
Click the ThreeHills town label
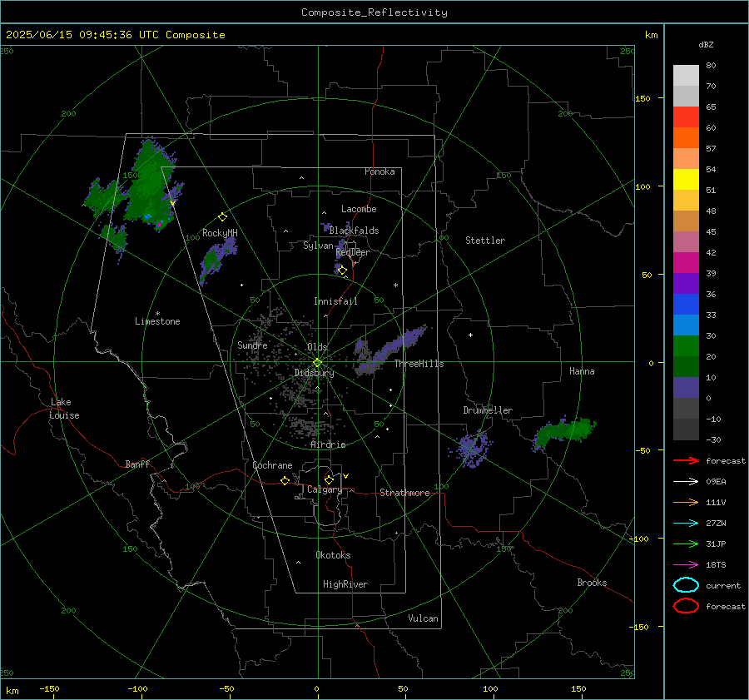(x=419, y=364)
